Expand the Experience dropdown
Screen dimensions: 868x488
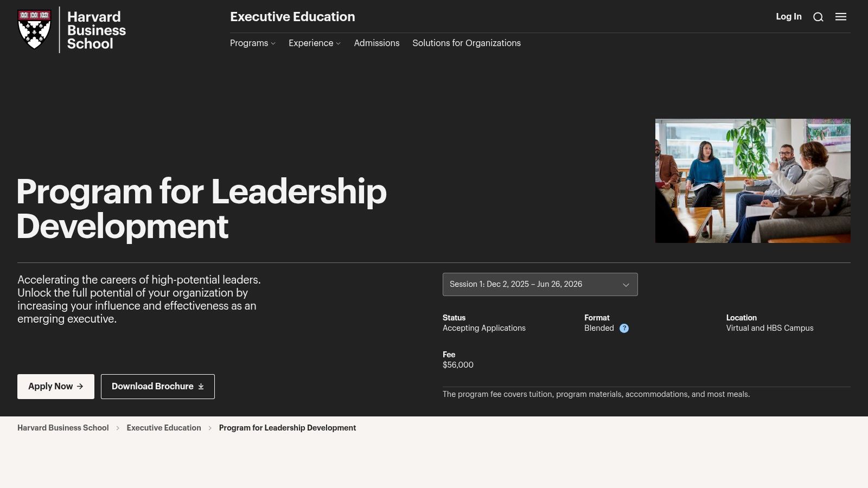pos(314,43)
